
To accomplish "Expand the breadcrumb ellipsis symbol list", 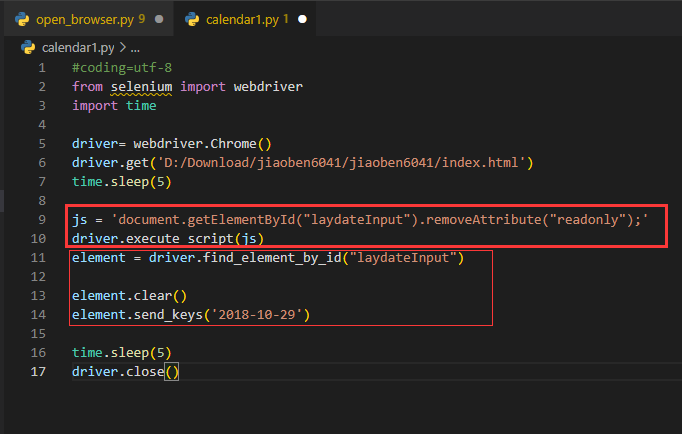I will [x=135, y=49].
